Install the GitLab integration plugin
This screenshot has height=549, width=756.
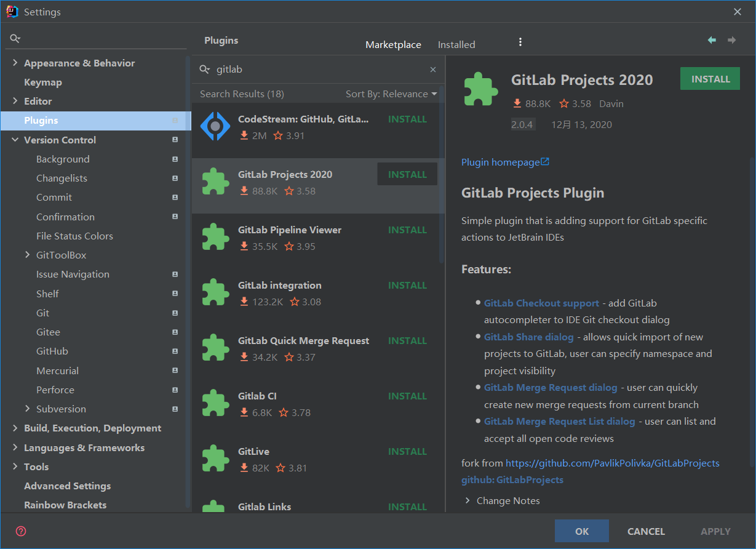[x=407, y=286]
